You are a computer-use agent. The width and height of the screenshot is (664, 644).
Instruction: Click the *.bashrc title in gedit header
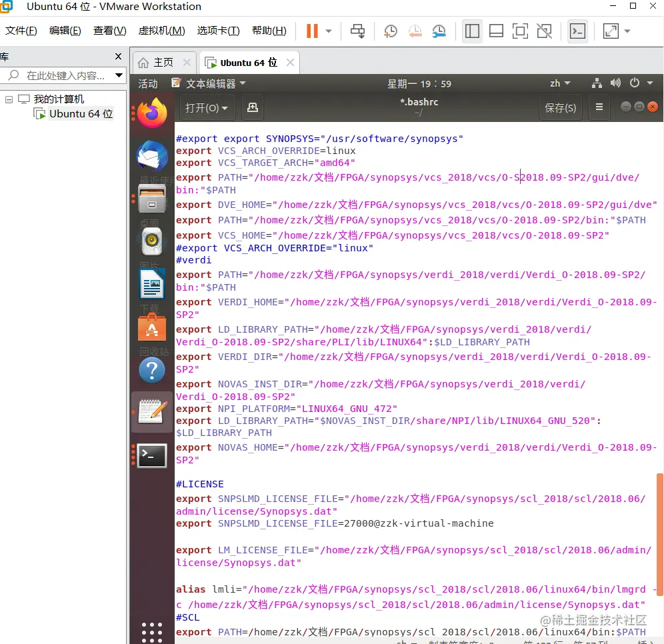419,102
